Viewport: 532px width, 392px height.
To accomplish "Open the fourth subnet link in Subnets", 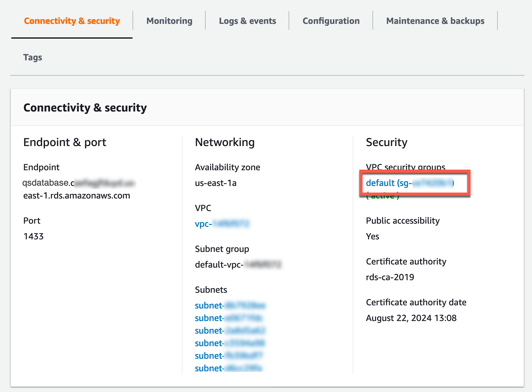I will (x=230, y=343).
